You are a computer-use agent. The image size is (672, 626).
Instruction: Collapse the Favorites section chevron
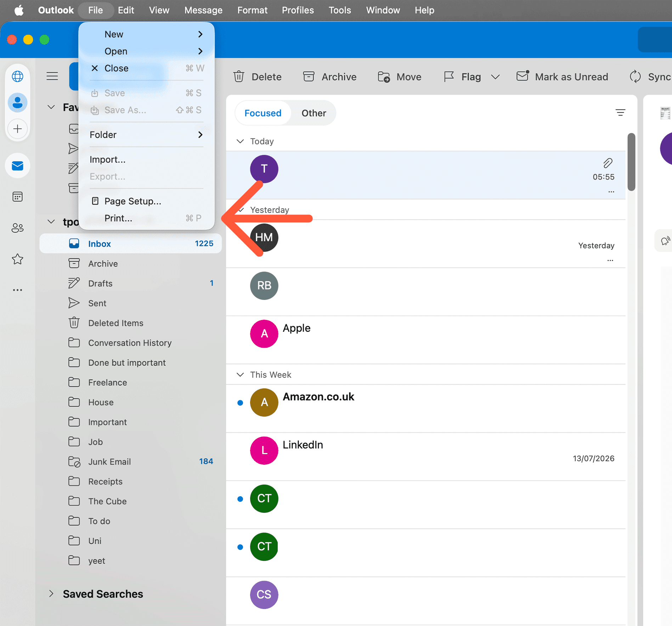pyautogui.click(x=51, y=107)
